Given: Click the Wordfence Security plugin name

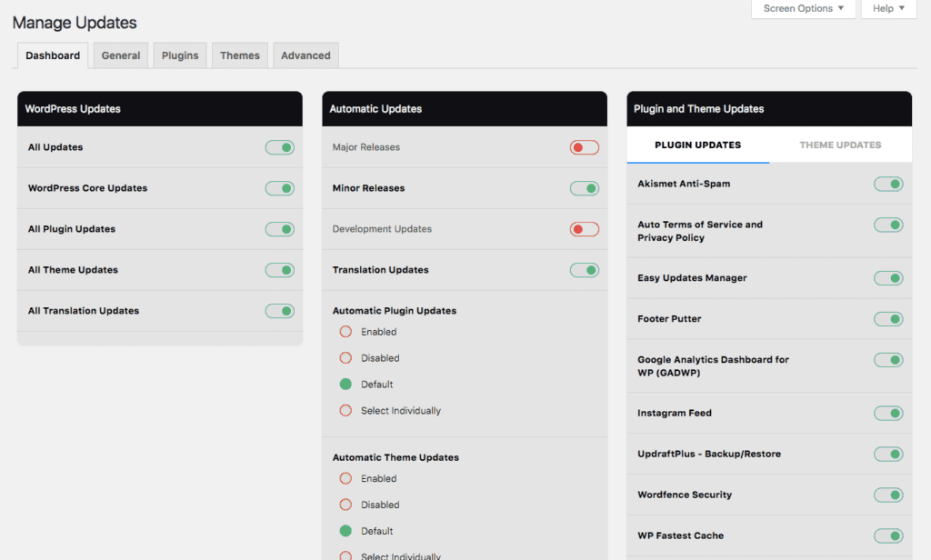Looking at the screenshot, I should coord(685,495).
